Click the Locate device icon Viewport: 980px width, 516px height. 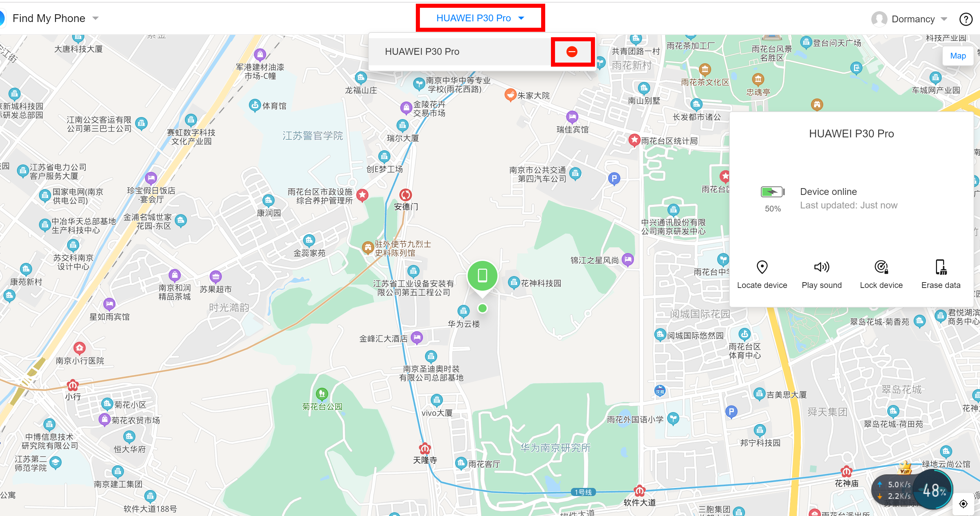pos(762,267)
